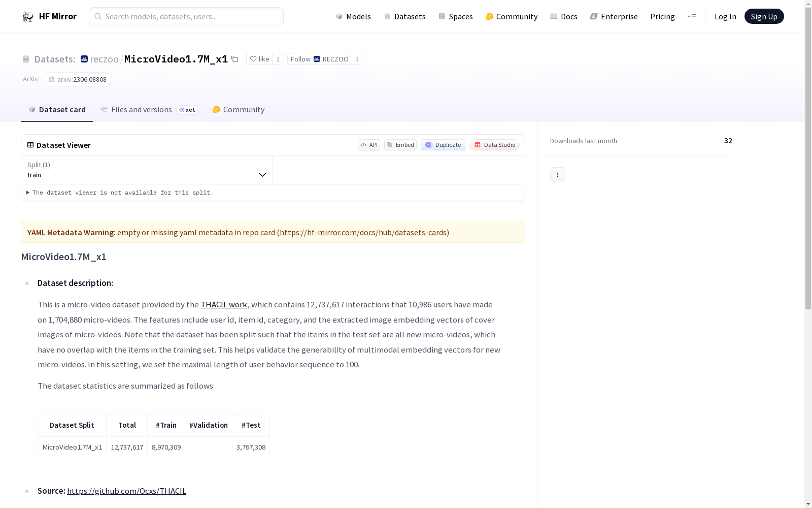Image resolution: width=812 pixels, height=508 pixels.
Task: Click the search magnifier icon
Action: click(x=98, y=16)
